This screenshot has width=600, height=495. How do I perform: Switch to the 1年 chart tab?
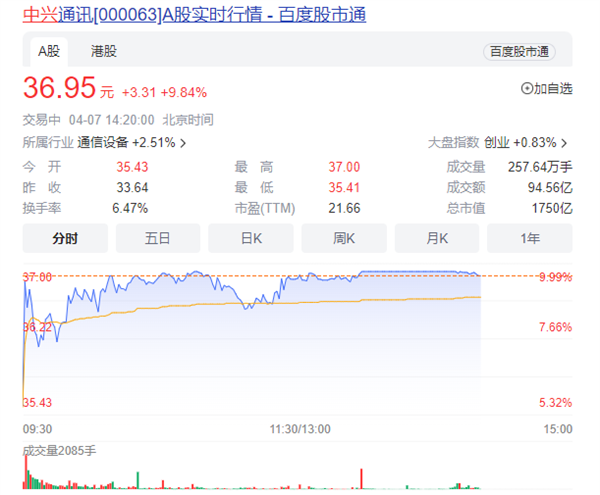(x=530, y=238)
